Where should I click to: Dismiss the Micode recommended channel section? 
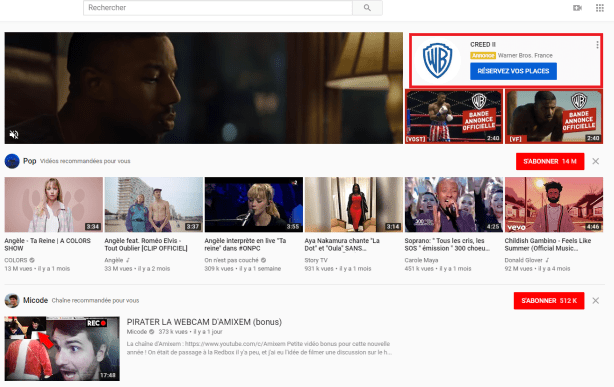[x=596, y=300]
